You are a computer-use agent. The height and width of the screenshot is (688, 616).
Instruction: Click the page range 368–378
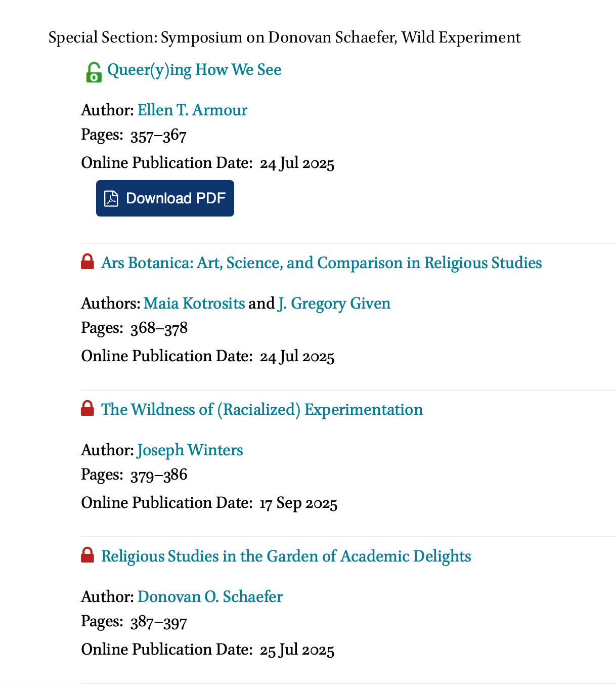click(159, 328)
